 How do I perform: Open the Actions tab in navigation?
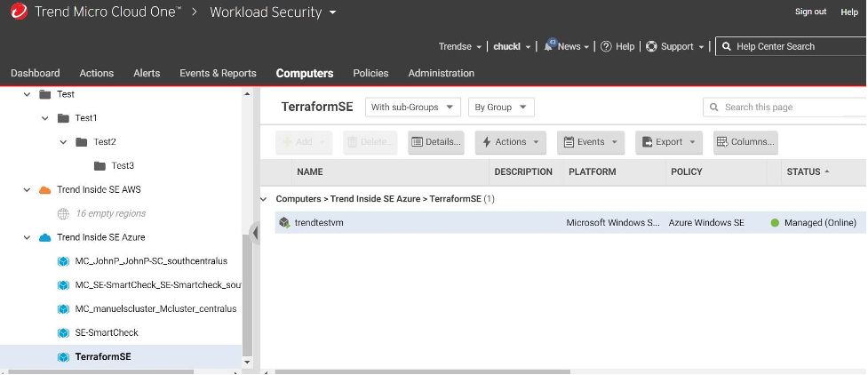[96, 73]
